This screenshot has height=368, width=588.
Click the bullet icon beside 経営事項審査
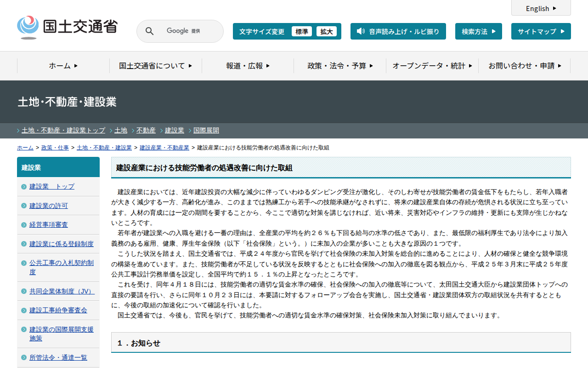pyautogui.click(x=24, y=225)
